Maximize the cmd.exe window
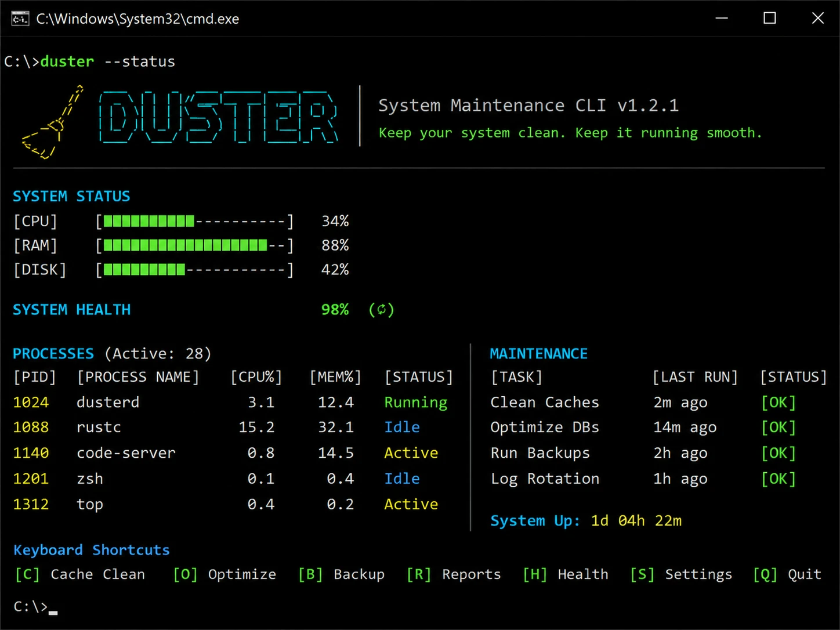 (x=769, y=19)
